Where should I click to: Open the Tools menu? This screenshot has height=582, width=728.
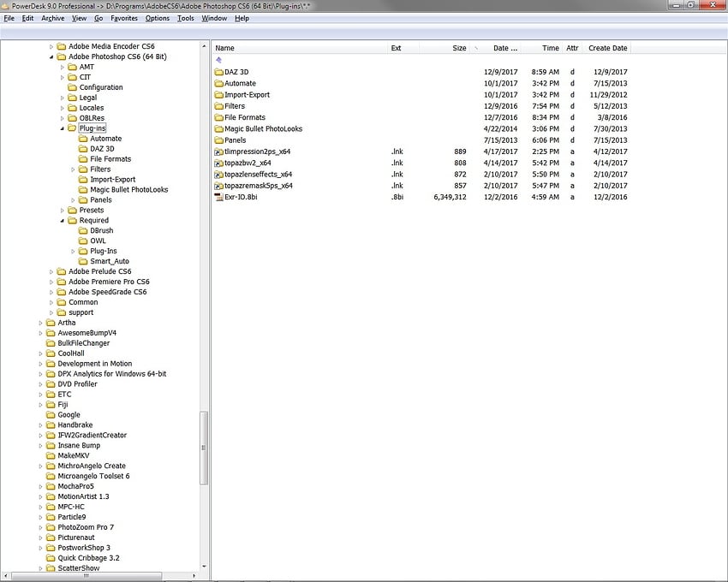[186, 18]
